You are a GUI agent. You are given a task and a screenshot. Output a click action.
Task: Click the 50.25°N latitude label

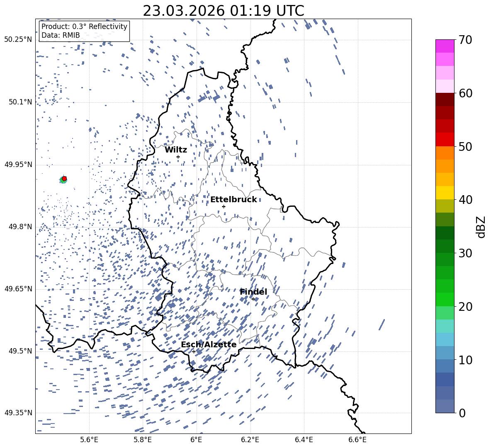pos(18,40)
